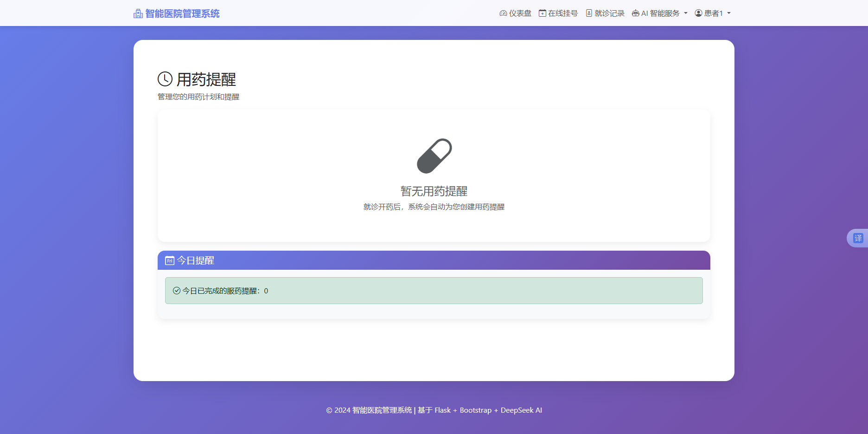The image size is (868, 434).
Task: Click the floating 译 translate button
Action: pos(859,238)
